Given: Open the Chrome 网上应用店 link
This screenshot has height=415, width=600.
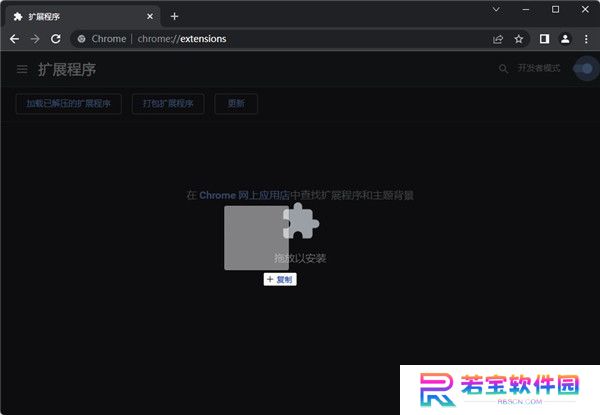Looking at the screenshot, I should tap(244, 195).
